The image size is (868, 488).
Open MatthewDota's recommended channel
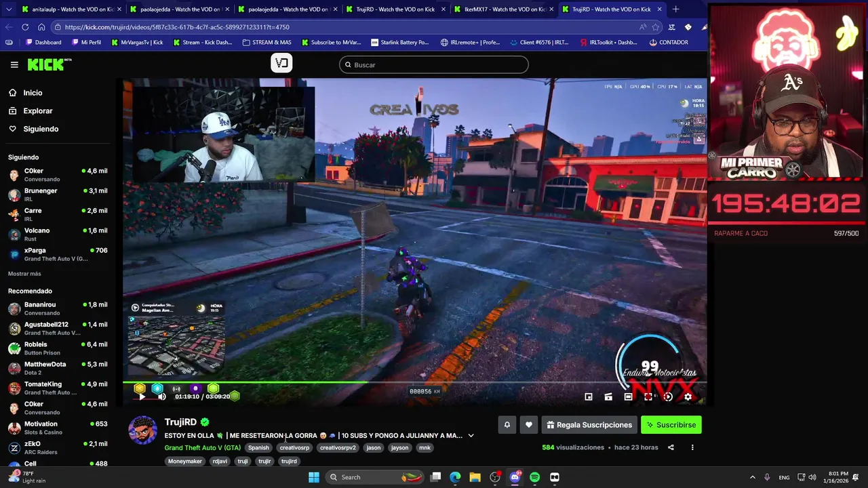(58, 368)
